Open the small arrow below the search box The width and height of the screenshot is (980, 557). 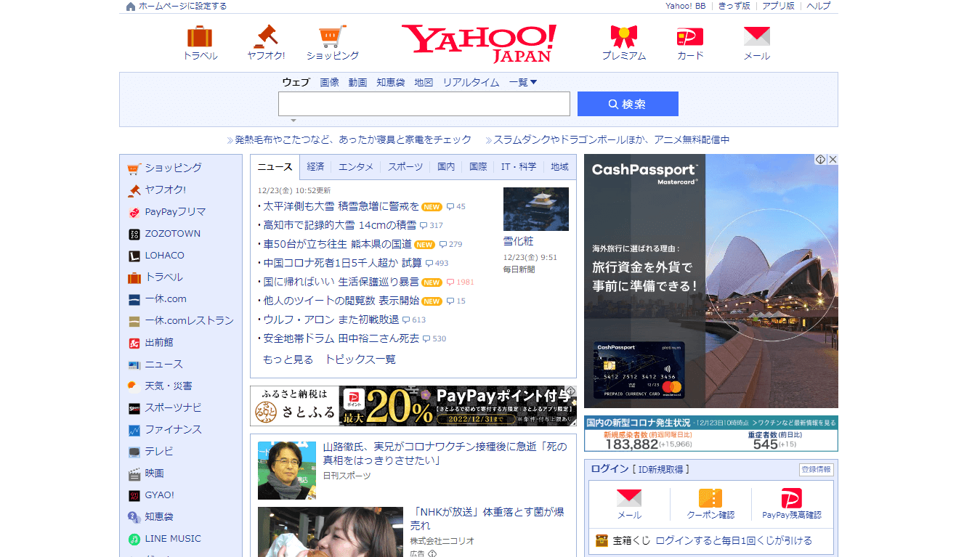pos(293,121)
